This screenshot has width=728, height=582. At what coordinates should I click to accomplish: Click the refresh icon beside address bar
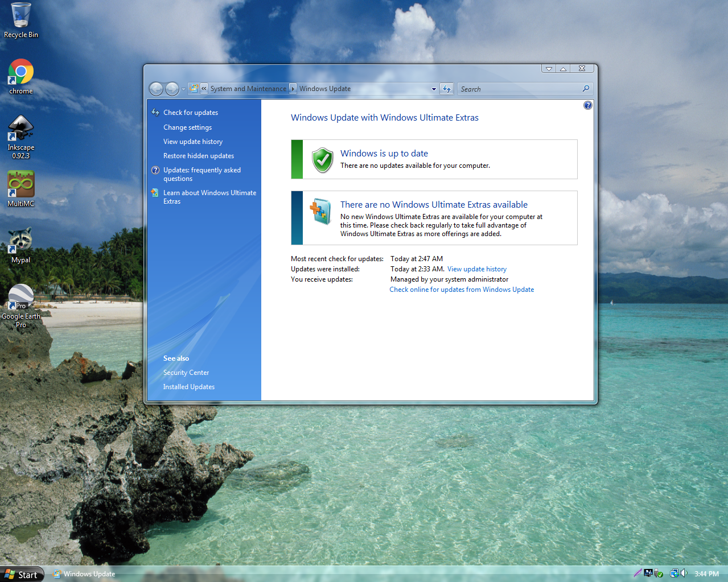447,89
